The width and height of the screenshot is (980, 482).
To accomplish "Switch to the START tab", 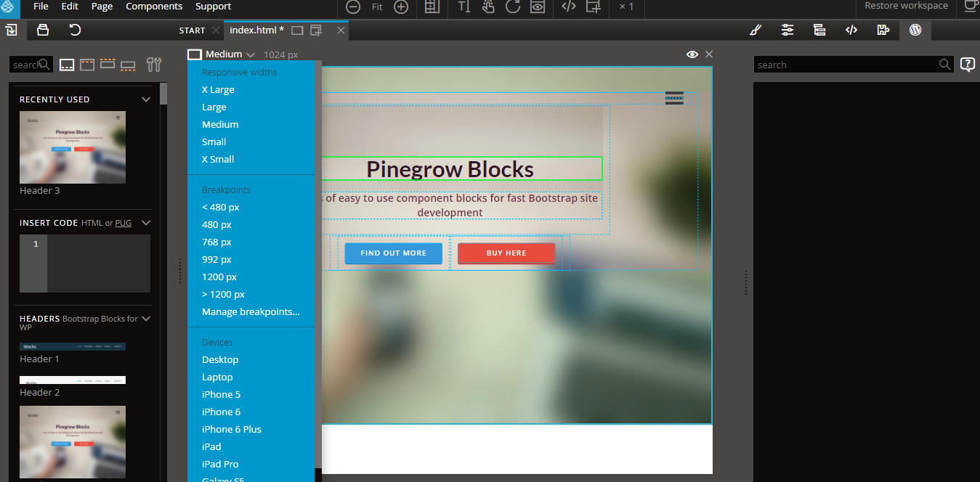I will pos(193,30).
